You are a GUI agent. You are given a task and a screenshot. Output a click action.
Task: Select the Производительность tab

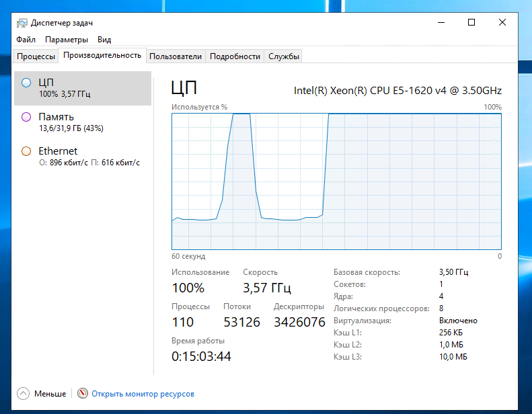click(x=102, y=56)
